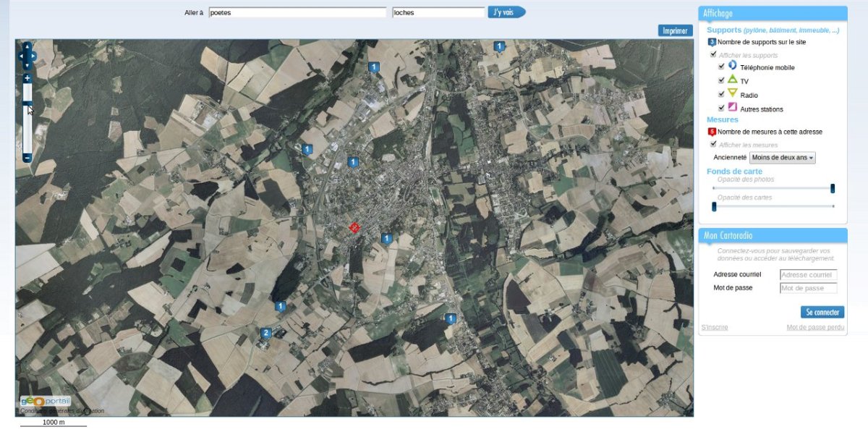Image resolution: width=868 pixels, height=432 pixels.
Task: Click the map zoom in plus button
Action: (27, 78)
